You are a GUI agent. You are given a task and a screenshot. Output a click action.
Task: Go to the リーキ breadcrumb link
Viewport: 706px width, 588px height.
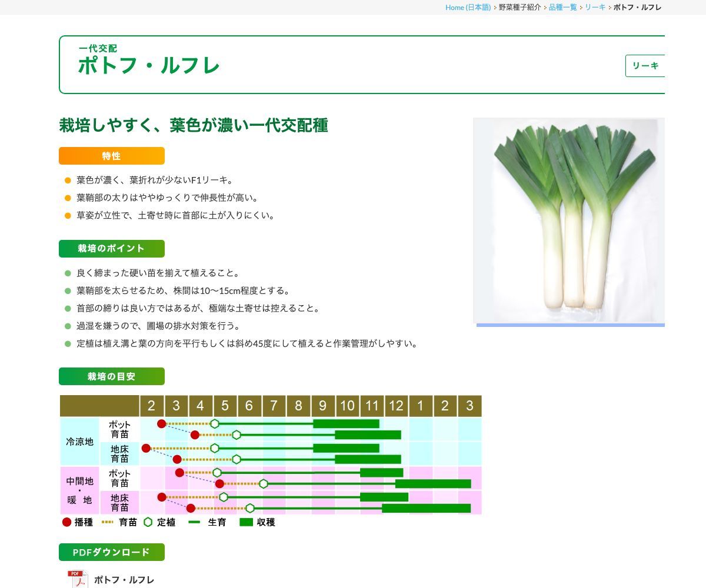tap(595, 8)
